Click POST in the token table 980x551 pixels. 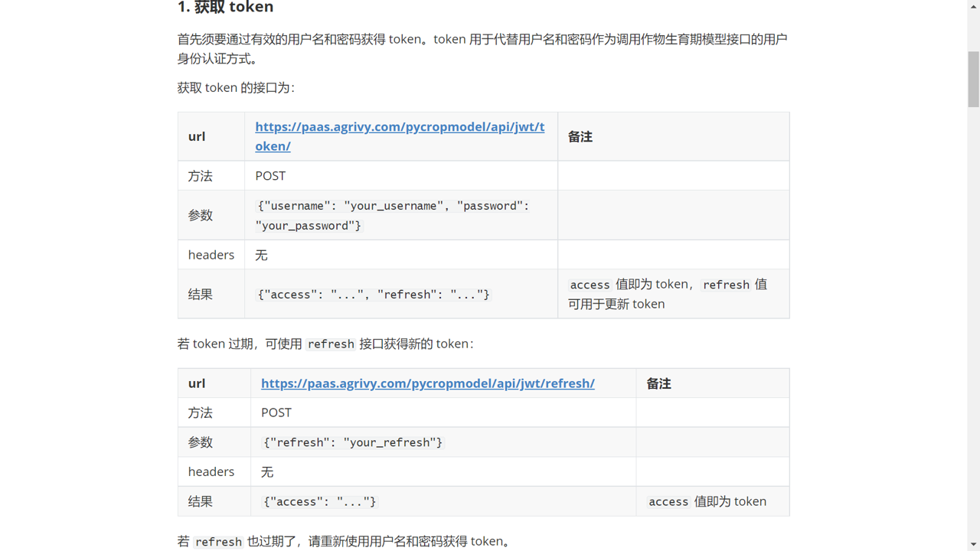pos(270,176)
